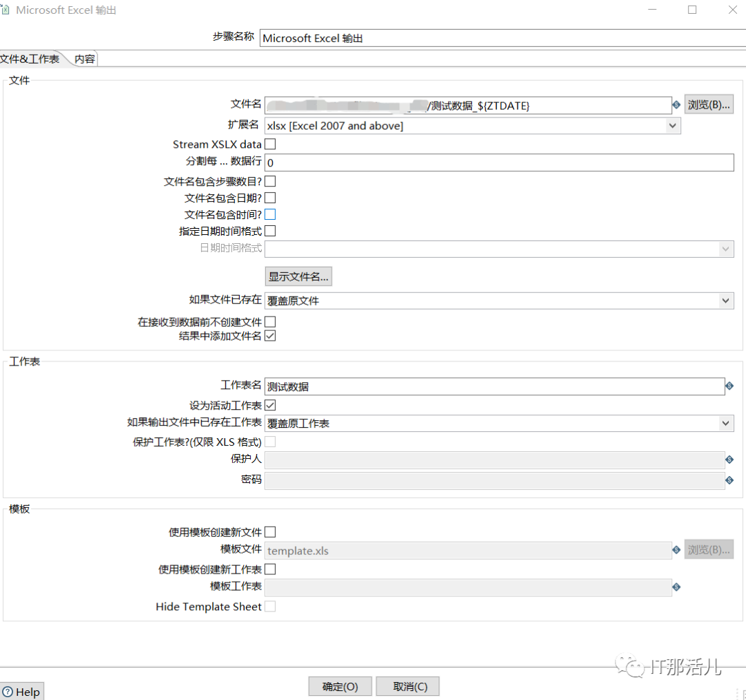Toggle Stream XSLX data checkbox
Viewport: 746px width, 700px height.
tap(270, 144)
